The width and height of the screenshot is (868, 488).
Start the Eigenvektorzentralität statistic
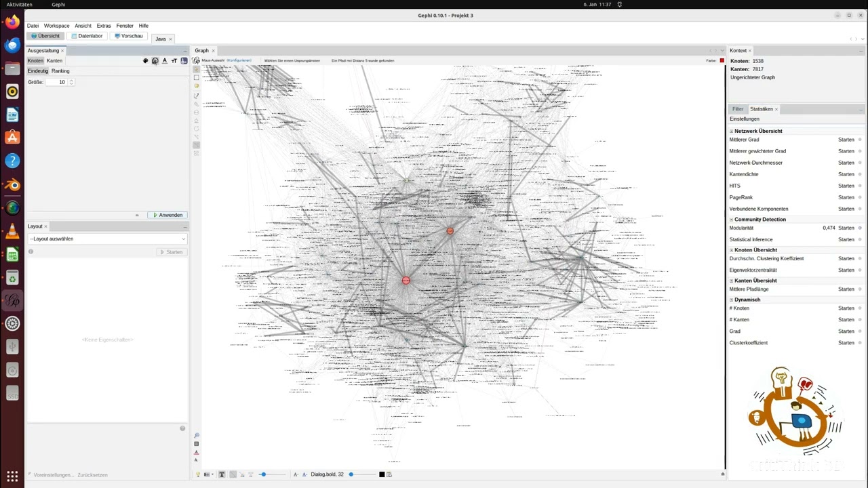pyautogui.click(x=846, y=270)
